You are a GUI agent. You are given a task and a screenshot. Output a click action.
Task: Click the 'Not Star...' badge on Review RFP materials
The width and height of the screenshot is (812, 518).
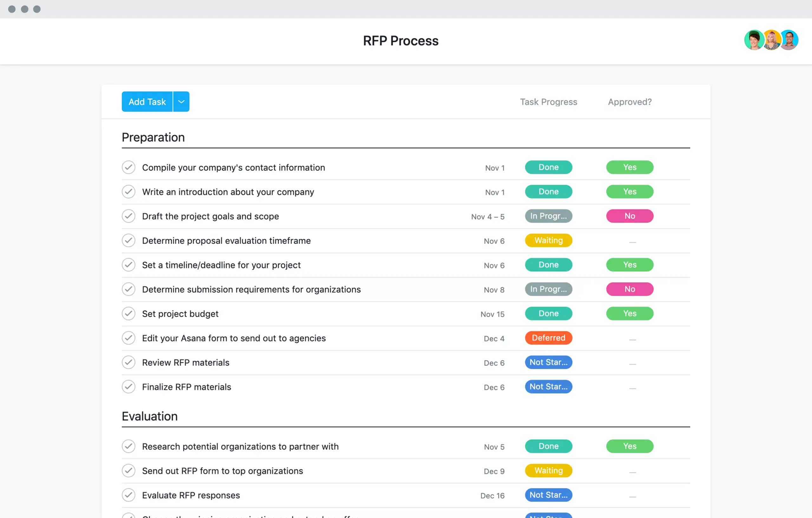[547, 362]
